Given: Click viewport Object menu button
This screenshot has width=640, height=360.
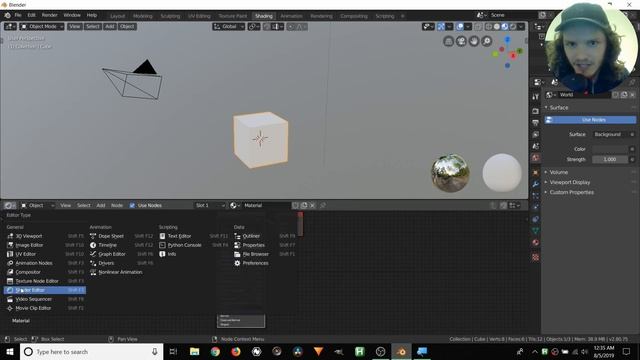Looking at the screenshot, I should pos(127,27).
